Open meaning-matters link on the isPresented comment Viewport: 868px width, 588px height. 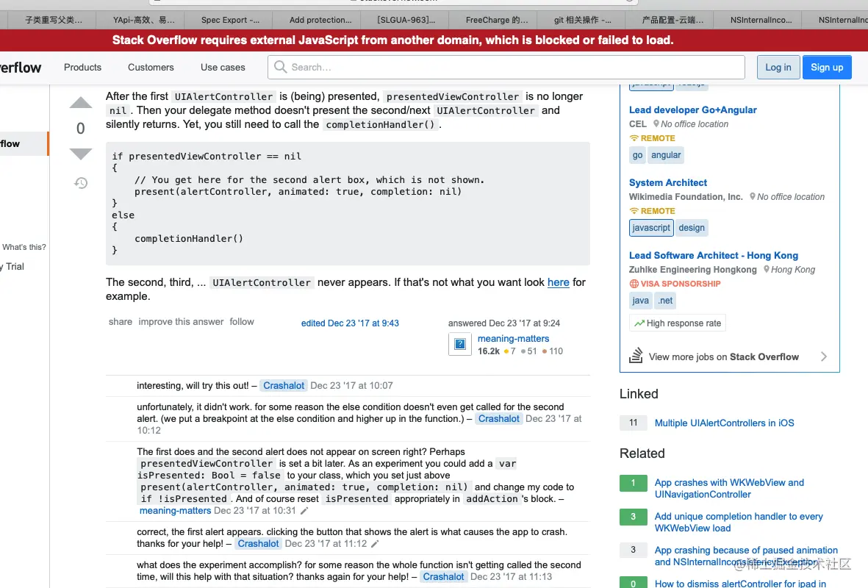click(x=175, y=511)
